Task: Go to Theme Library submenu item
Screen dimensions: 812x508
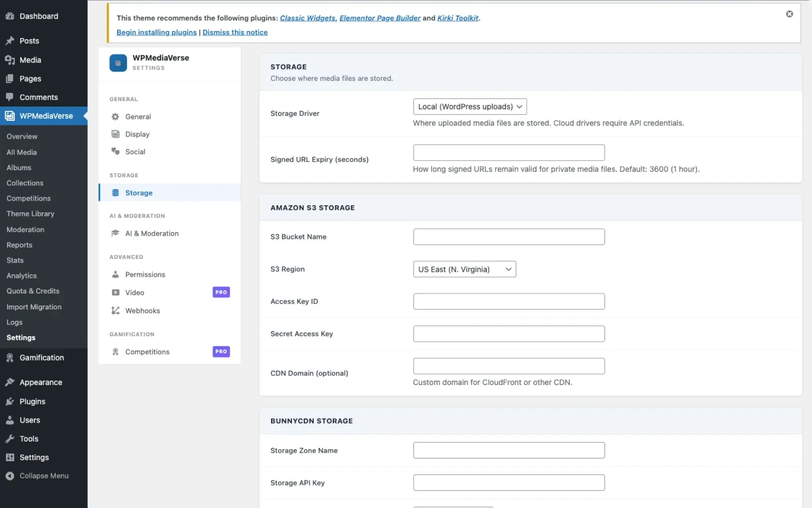Action: [30, 214]
